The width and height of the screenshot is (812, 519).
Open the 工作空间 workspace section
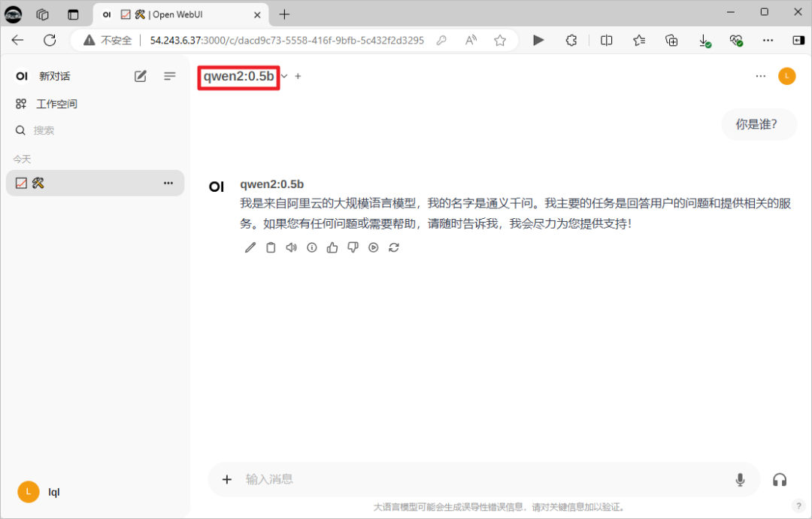click(56, 103)
